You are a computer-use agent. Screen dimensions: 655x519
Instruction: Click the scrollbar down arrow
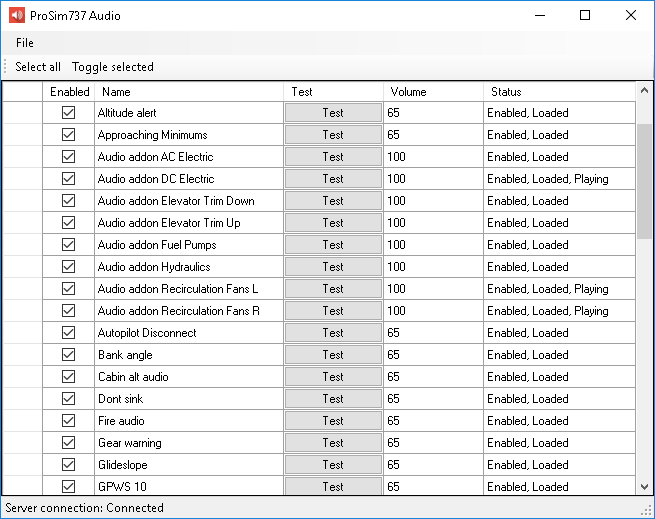tap(644, 486)
